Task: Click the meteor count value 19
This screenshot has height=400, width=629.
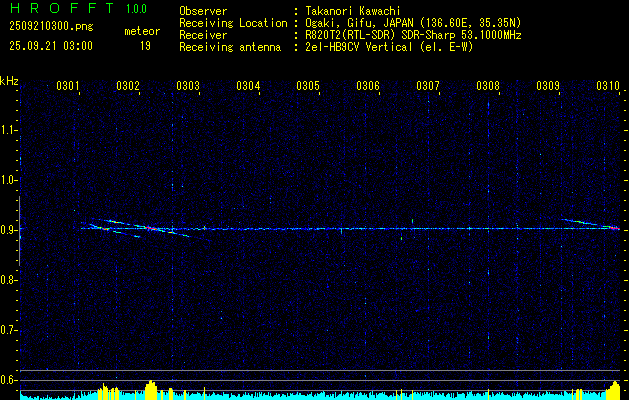Action: point(145,46)
